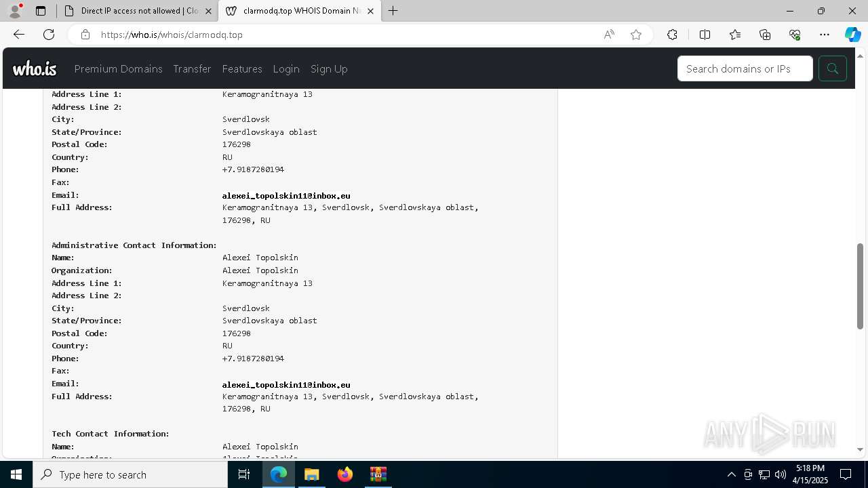Open Firefox from taskbar
Viewport: 868px width, 488px height.
[344, 474]
